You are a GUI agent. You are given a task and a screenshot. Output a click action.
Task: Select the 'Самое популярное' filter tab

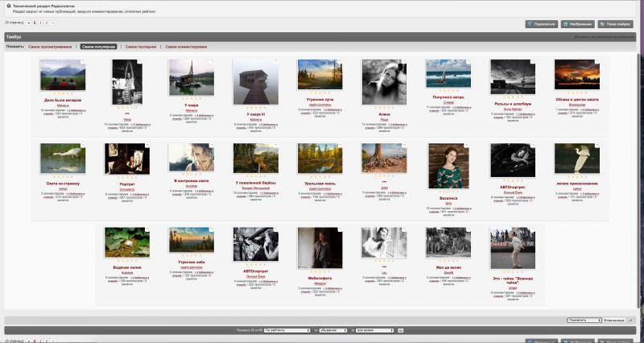pos(98,47)
